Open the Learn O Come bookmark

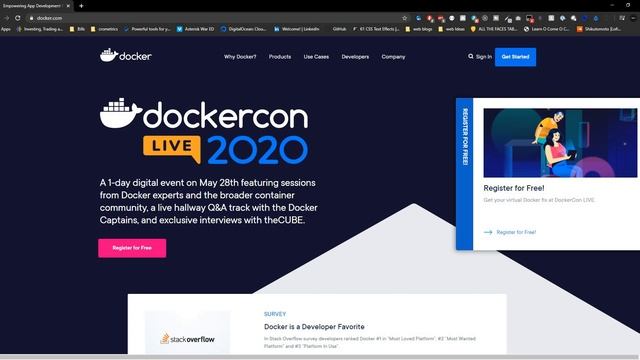pos(547,29)
